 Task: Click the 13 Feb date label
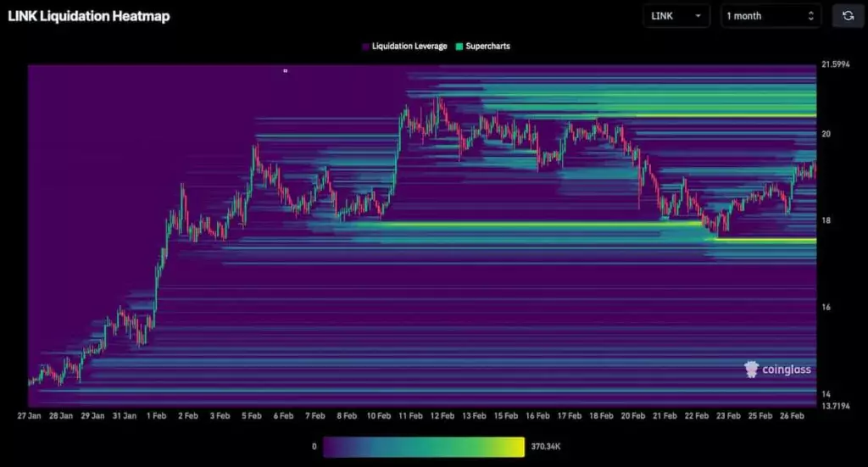pyautogui.click(x=475, y=415)
